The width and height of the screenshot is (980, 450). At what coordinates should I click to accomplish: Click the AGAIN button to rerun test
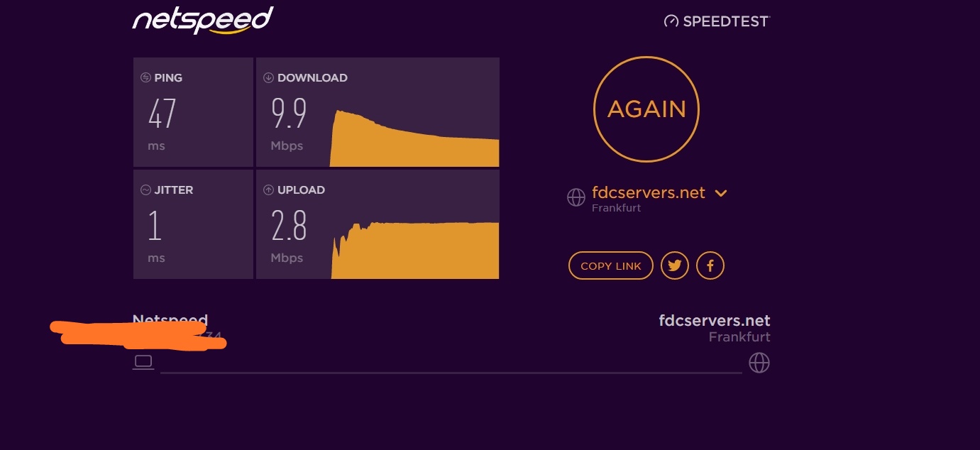click(x=646, y=109)
